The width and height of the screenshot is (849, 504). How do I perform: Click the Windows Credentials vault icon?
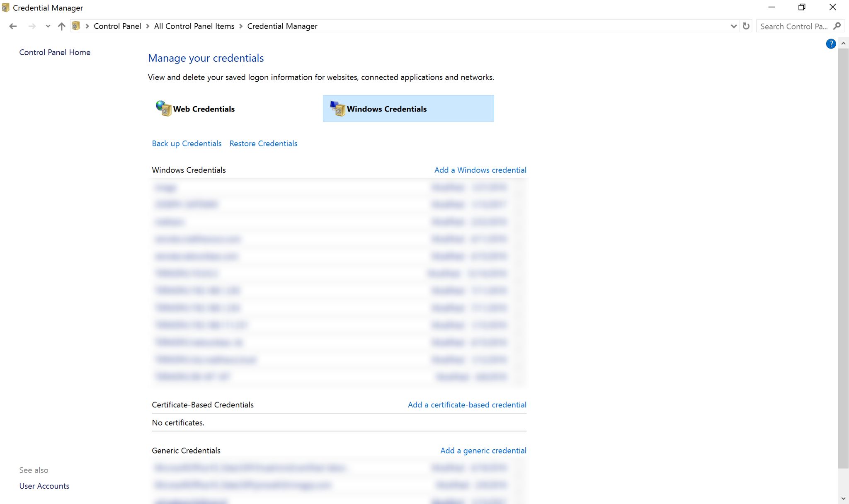(337, 109)
